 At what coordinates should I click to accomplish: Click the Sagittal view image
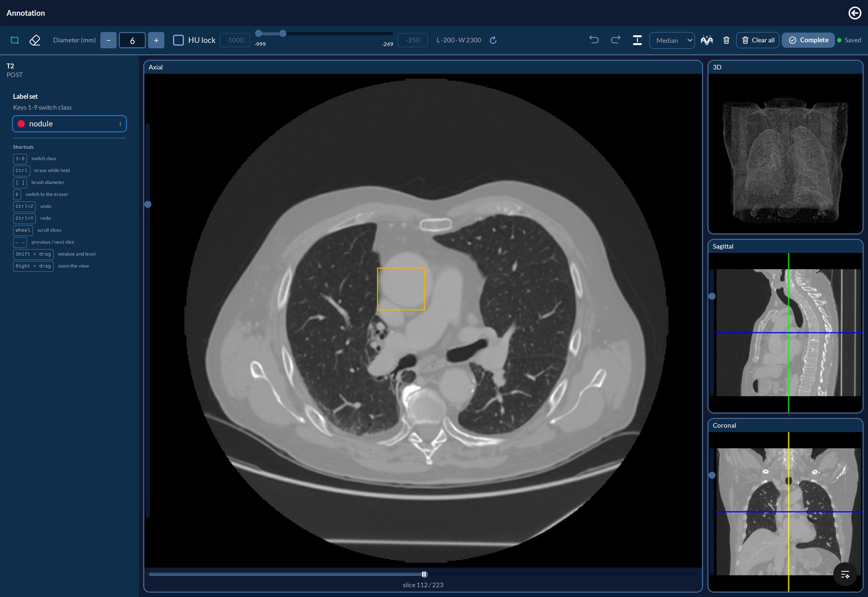[x=785, y=332]
